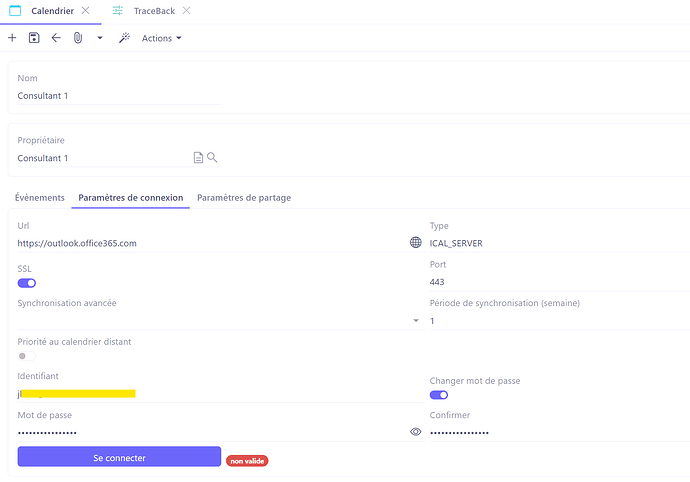Viewport: 690px width, 482px height.
Task: Open owner details with the document icon
Action: click(198, 157)
